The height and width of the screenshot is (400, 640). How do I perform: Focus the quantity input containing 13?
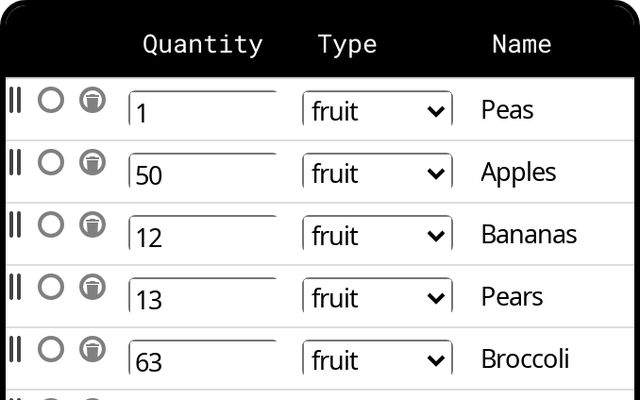click(x=203, y=298)
